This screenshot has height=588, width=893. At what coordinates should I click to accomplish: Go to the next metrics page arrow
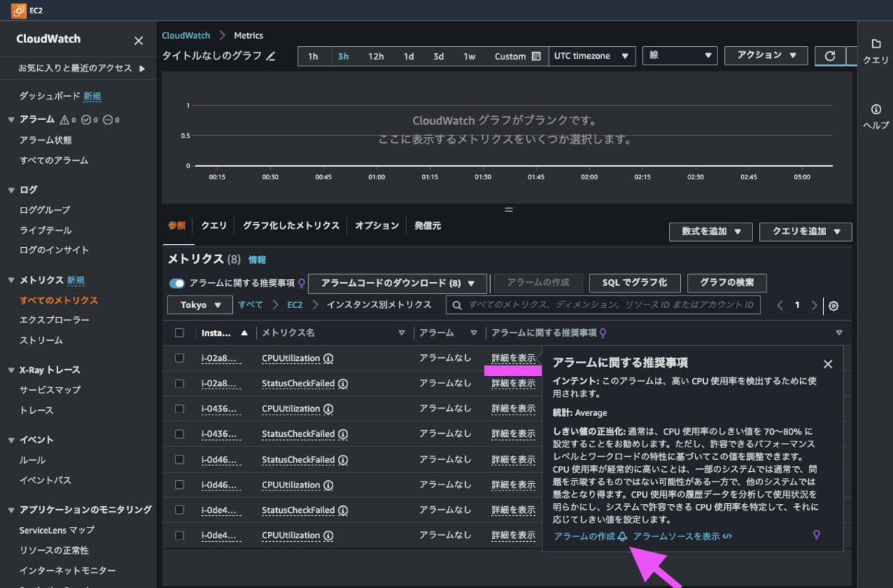coord(814,305)
